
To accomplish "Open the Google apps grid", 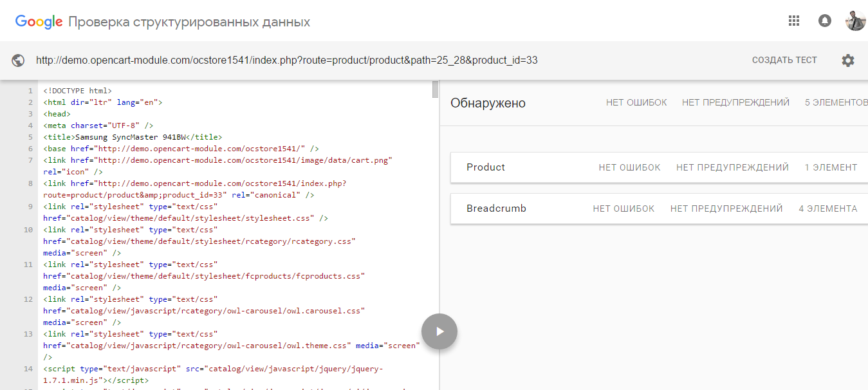I will point(793,21).
